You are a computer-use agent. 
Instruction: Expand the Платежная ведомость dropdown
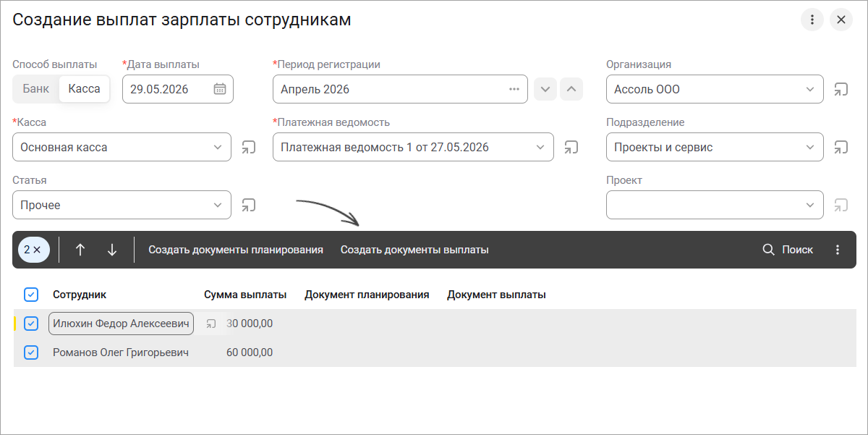click(540, 147)
